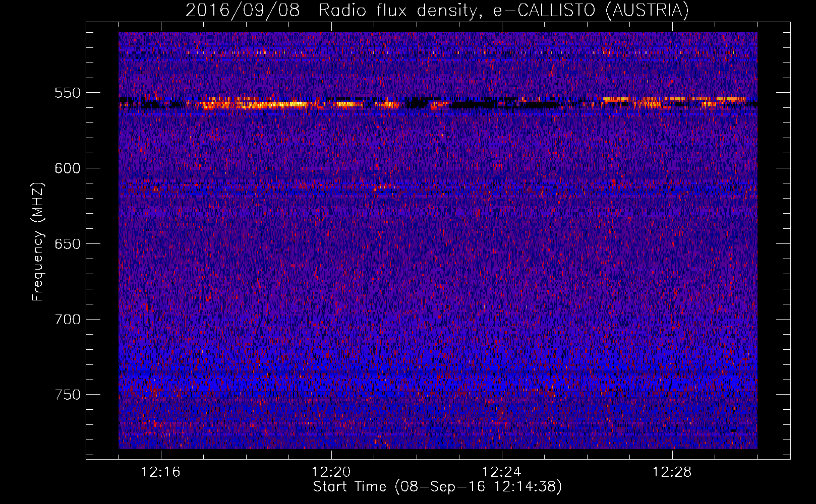Screen dimensions: 816x504
Task: Click the 12:24 time tick label
Action: point(502,472)
